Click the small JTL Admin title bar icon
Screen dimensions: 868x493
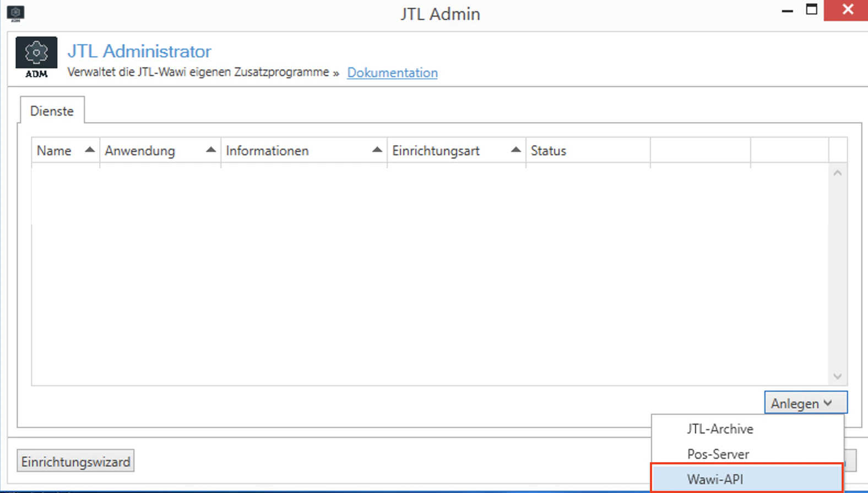coord(15,13)
